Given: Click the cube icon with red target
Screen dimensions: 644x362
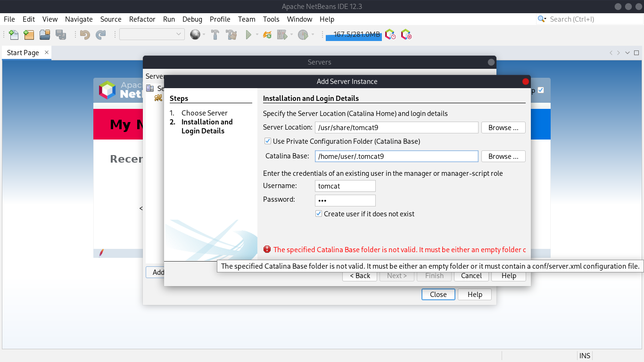Looking at the screenshot, I should (x=406, y=34).
